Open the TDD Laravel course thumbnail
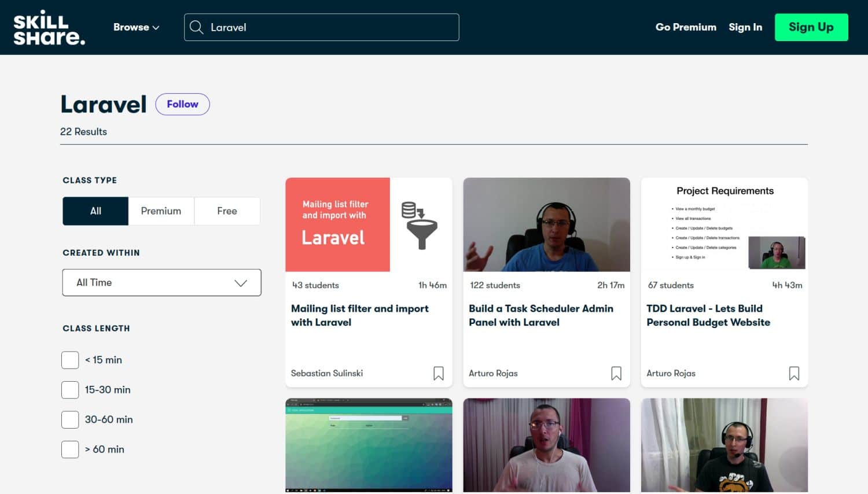 coord(724,224)
